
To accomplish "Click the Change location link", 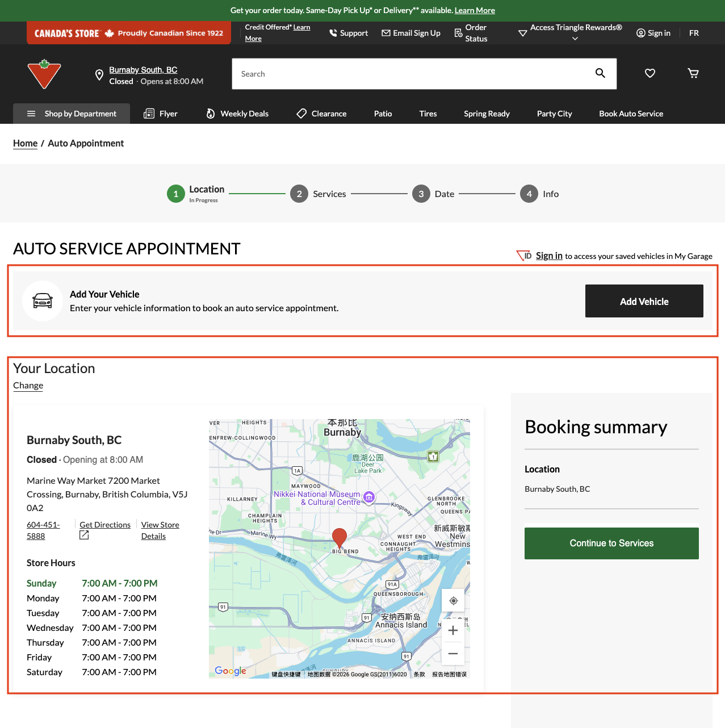I will [28, 386].
